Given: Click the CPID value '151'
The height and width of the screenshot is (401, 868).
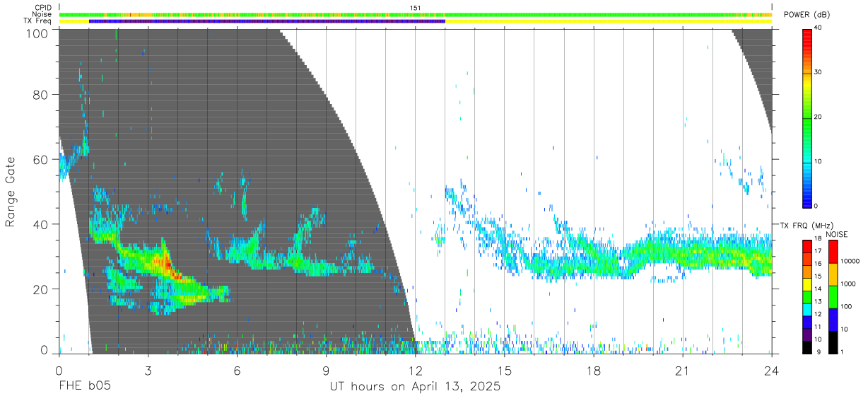Looking at the screenshot, I should (415, 8).
